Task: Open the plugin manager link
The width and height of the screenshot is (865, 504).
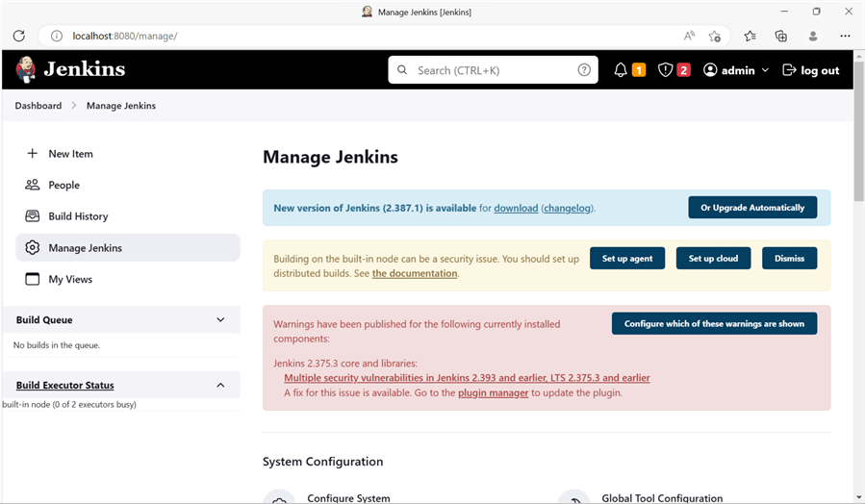Action: [x=494, y=392]
